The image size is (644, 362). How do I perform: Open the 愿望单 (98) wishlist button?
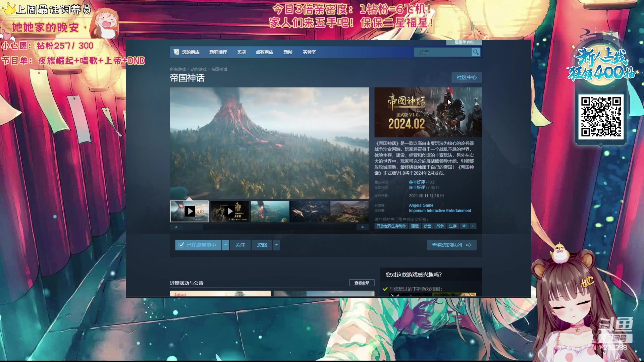464,42
